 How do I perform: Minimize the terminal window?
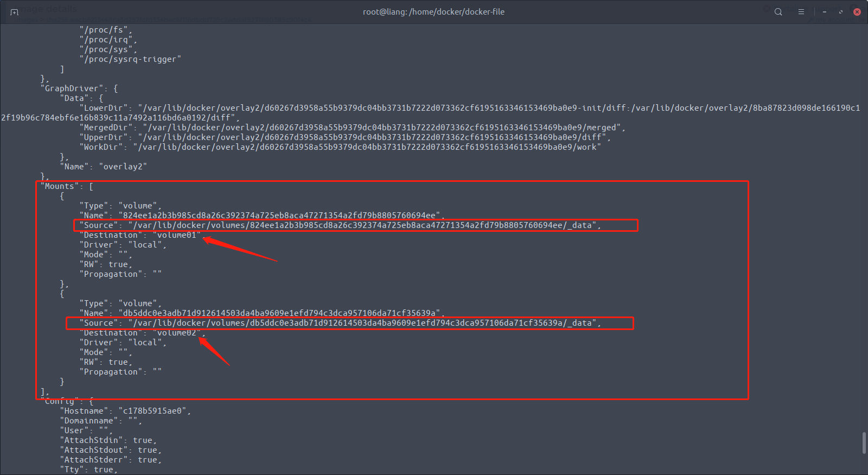[x=824, y=12]
